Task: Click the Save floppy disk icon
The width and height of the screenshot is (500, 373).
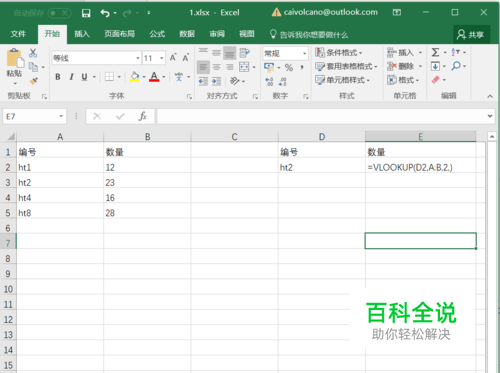Action: [x=86, y=13]
